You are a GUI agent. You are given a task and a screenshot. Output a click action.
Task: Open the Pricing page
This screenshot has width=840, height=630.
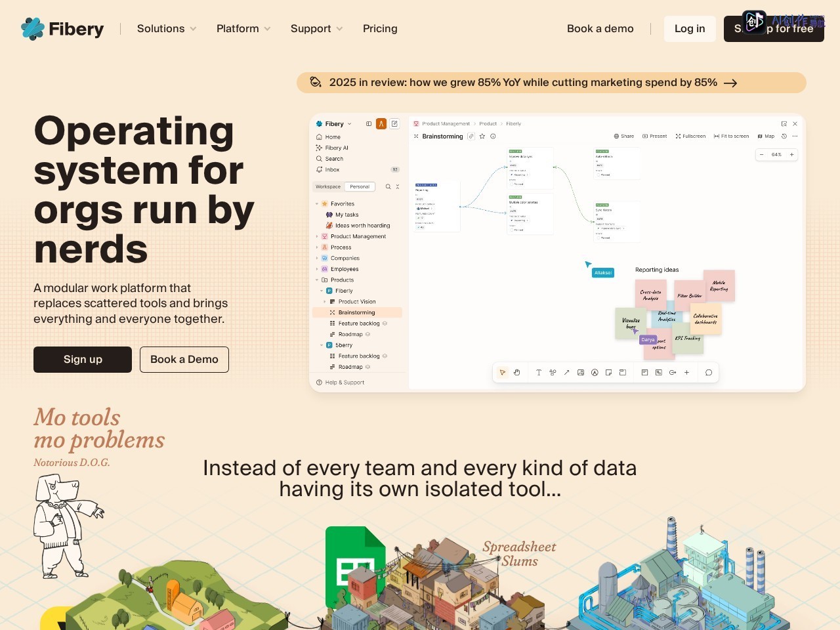pos(380,29)
